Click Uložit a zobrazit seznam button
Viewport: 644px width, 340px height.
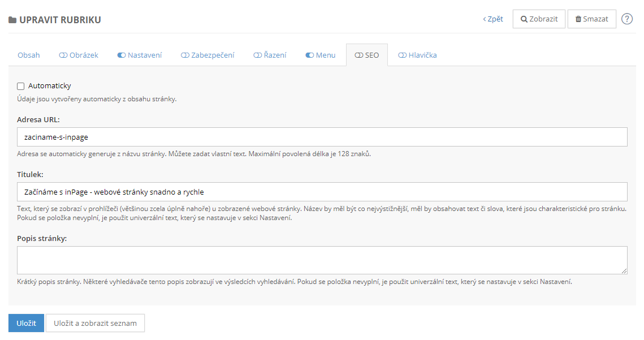(95, 323)
